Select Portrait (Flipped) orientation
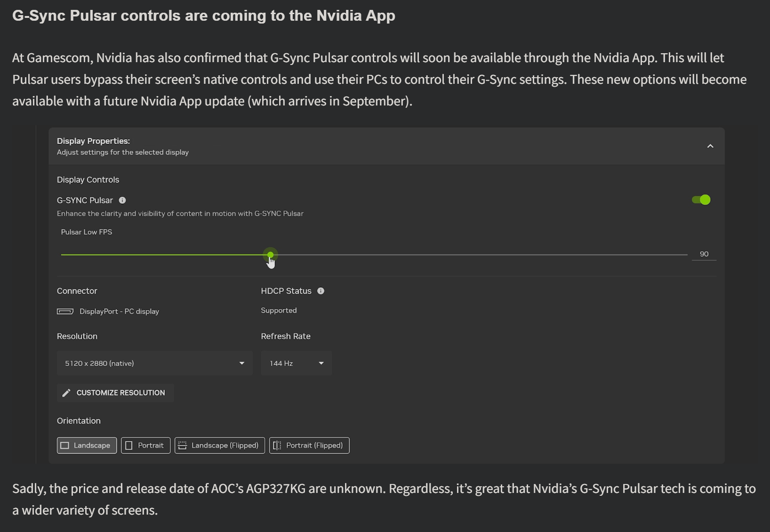Viewport: 770px width, 532px height. point(309,445)
